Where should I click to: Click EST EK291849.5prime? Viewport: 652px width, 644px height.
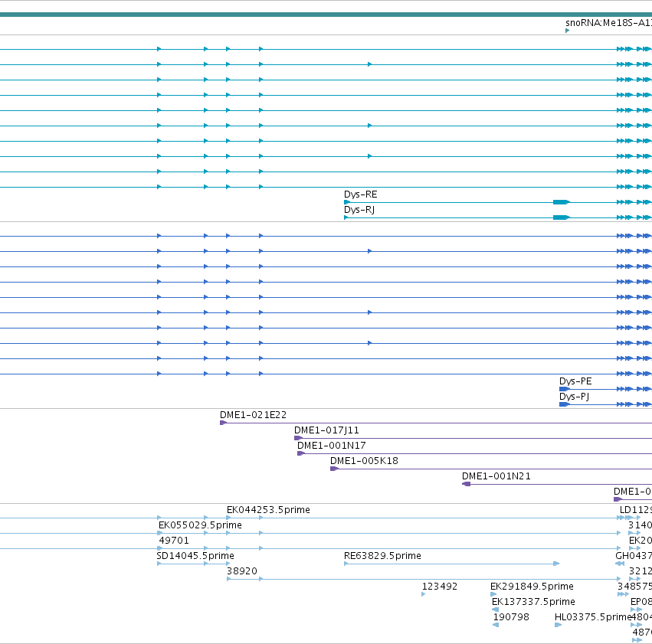pyautogui.click(x=532, y=587)
